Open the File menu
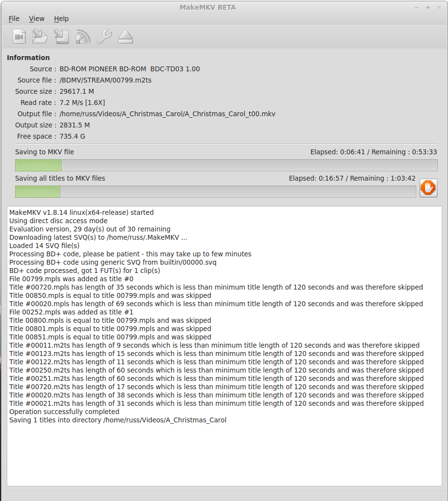This screenshot has width=448, height=501. (14, 19)
